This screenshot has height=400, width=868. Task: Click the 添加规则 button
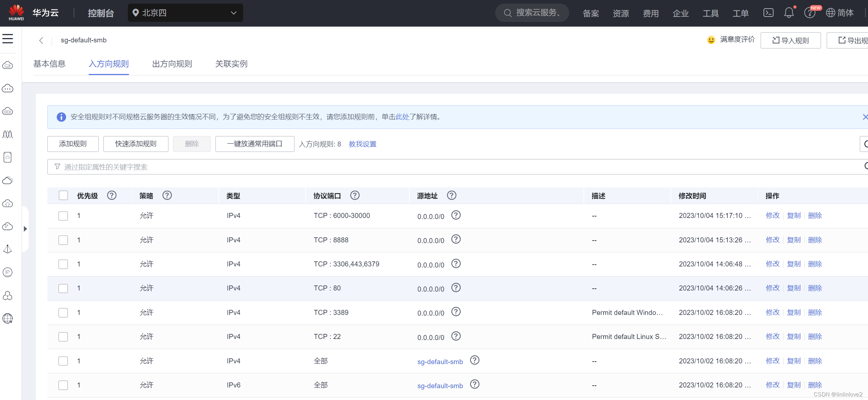(73, 144)
